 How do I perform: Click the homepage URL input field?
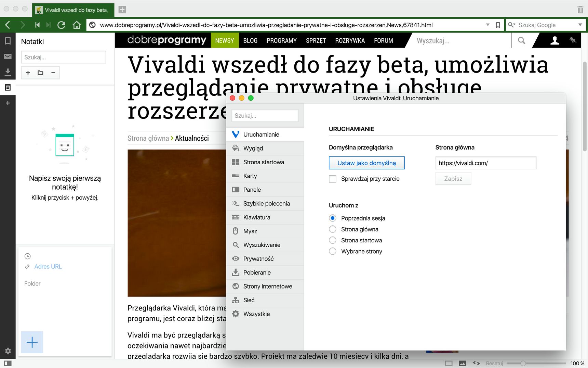pyautogui.click(x=486, y=163)
